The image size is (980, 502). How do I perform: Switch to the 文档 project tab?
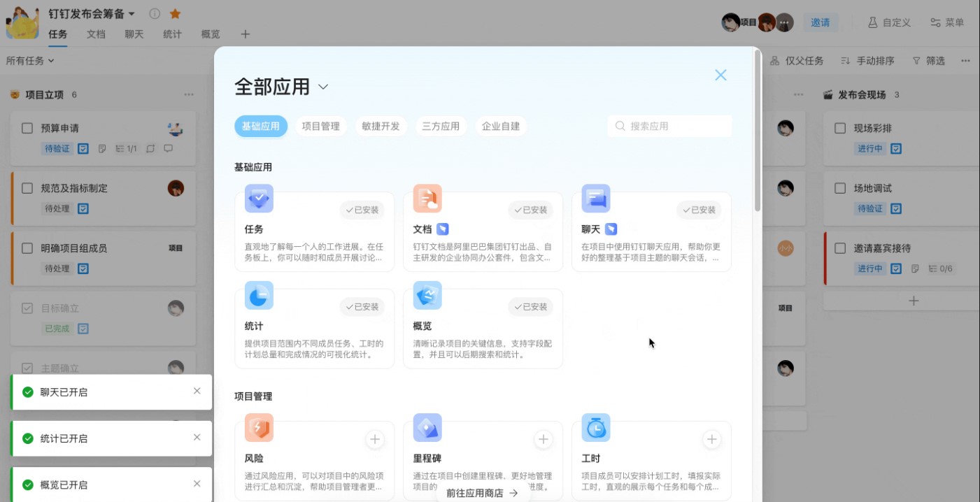click(x=96, y=34)
